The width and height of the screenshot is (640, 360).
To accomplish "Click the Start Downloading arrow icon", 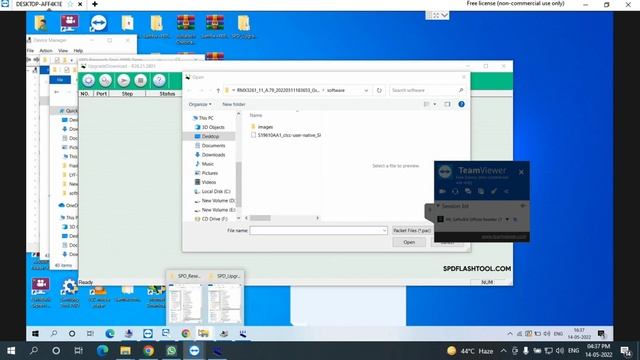I will 123,80.
